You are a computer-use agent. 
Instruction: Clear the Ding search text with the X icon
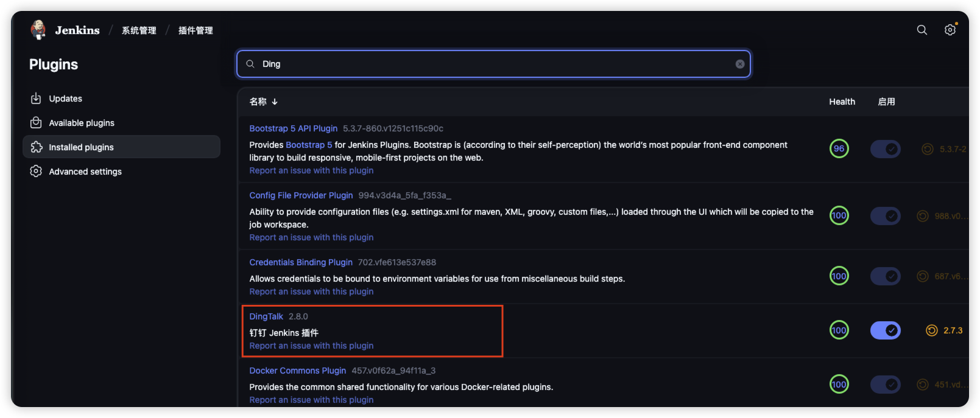point(740,64)
